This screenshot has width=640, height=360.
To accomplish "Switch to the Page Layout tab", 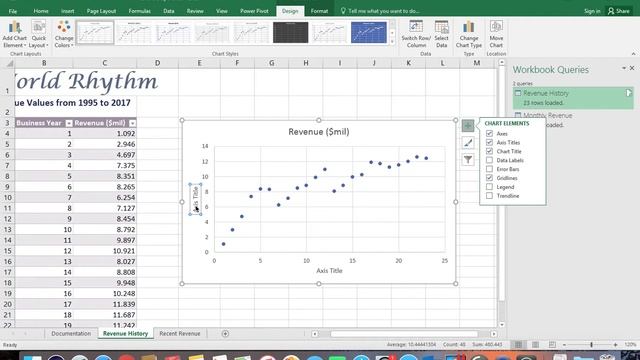I will tap(101, 11).
